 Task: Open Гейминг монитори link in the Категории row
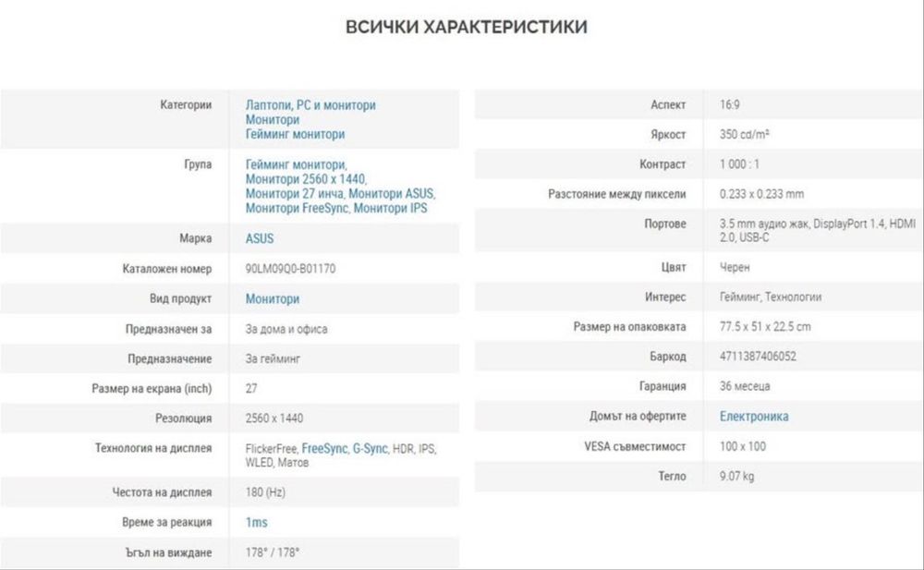295,134
